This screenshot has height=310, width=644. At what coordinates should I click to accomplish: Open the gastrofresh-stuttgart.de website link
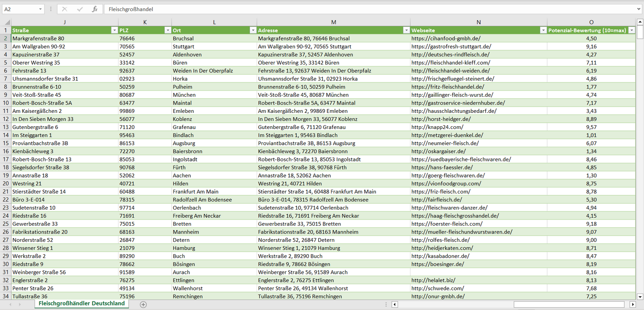pos(451,46)
